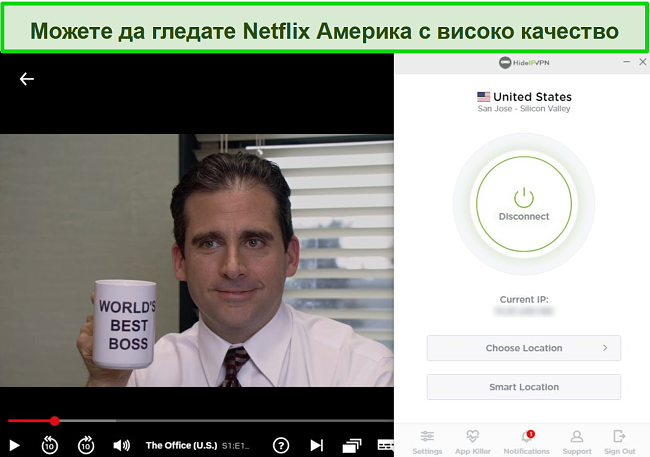
Task: Open the App Killer tab
Action: 473,442
